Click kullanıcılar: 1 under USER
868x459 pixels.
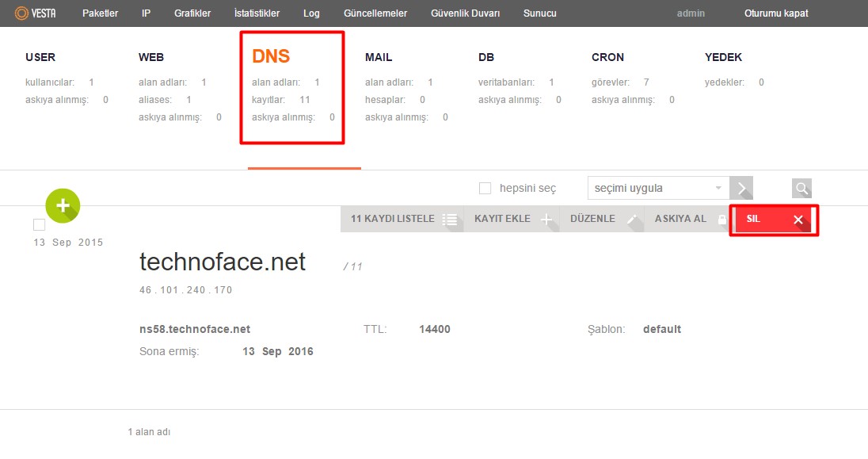pyautogui.click(x=59, y=82)
